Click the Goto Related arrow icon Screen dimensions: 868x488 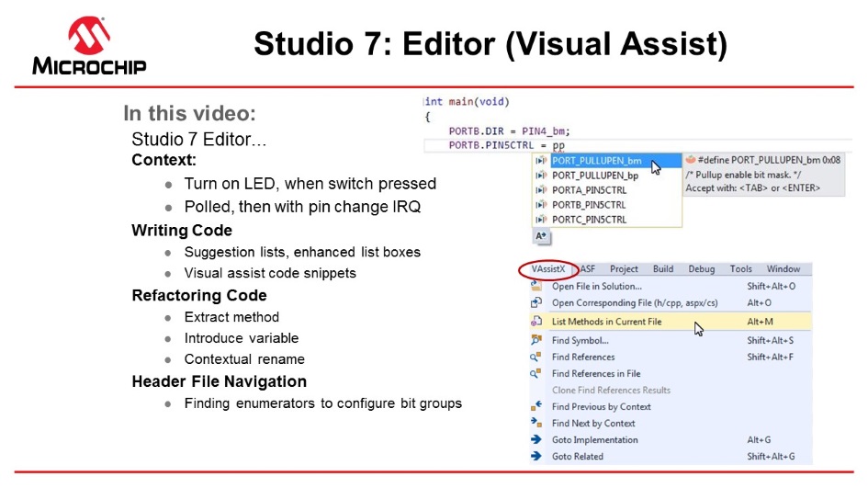pyautogui.click(x=535, y=457)
